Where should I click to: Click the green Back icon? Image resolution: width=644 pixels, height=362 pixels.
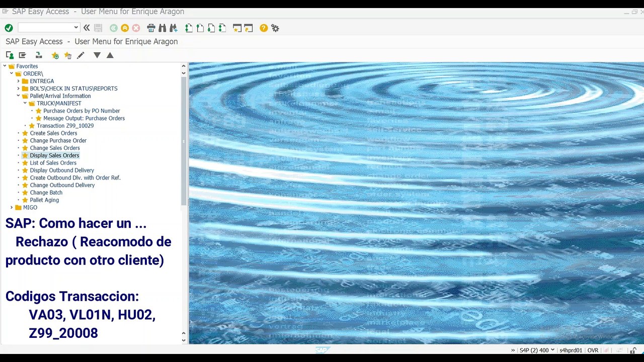tap(114, 28)
